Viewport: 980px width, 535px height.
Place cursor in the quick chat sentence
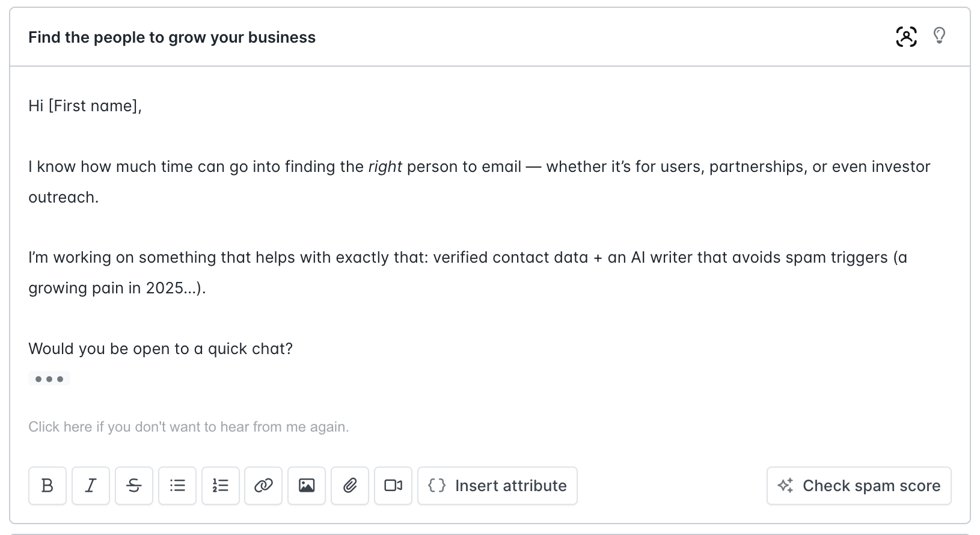coord(161,349)
